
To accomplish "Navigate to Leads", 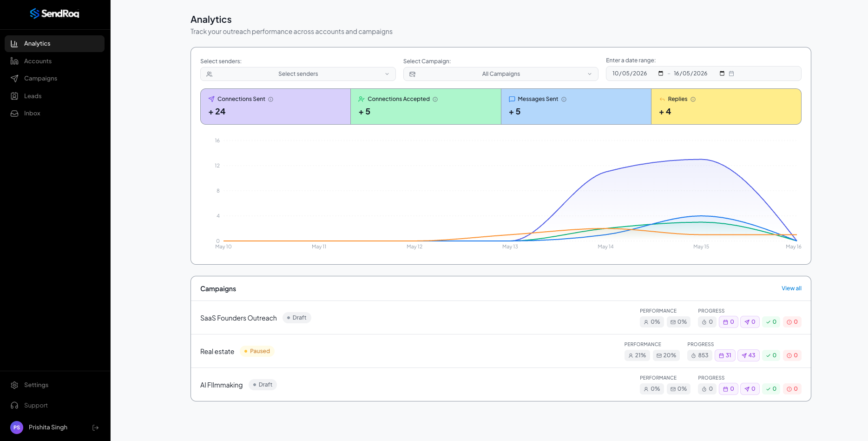I will (x=54, y=96).
